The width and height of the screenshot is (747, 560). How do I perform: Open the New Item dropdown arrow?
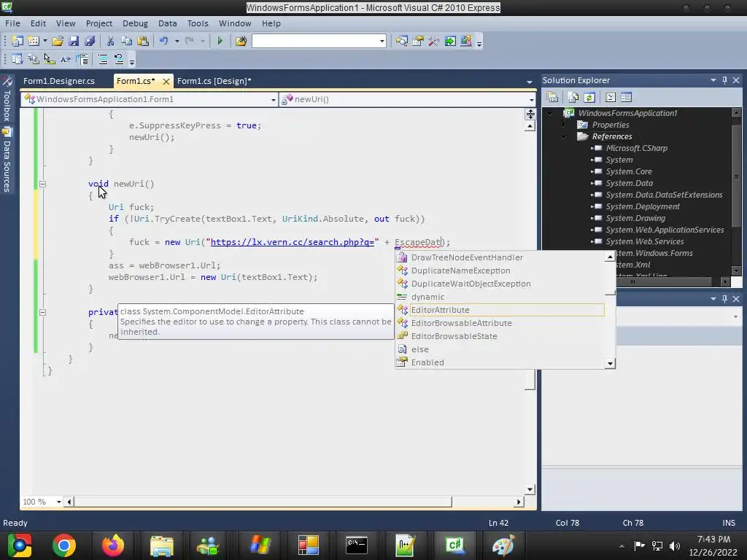[45, 41]
